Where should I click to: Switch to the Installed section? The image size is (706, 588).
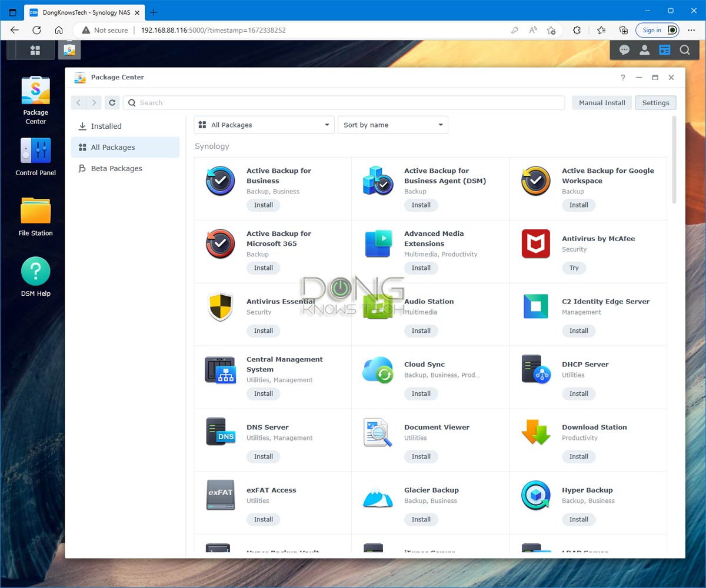coord(106,126)
